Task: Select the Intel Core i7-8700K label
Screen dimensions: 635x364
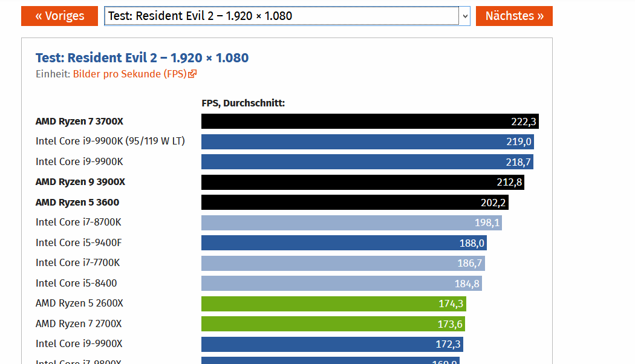Action: click(78, 223)
